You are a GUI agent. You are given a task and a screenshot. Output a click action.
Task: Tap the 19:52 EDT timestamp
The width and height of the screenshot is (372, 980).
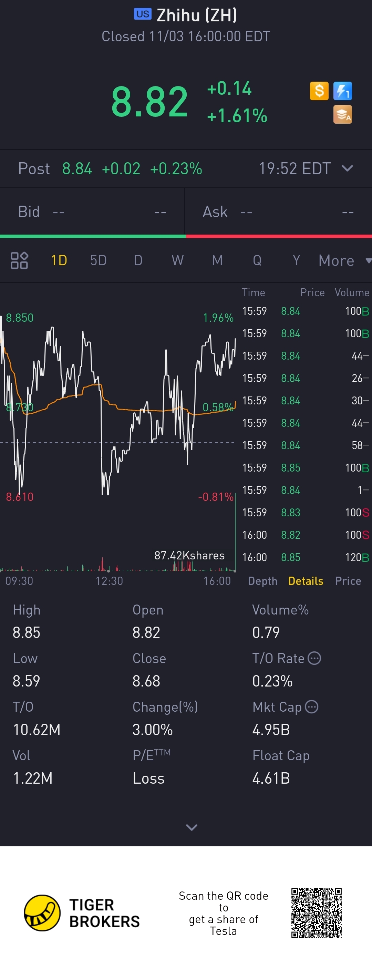coord(295,168)
